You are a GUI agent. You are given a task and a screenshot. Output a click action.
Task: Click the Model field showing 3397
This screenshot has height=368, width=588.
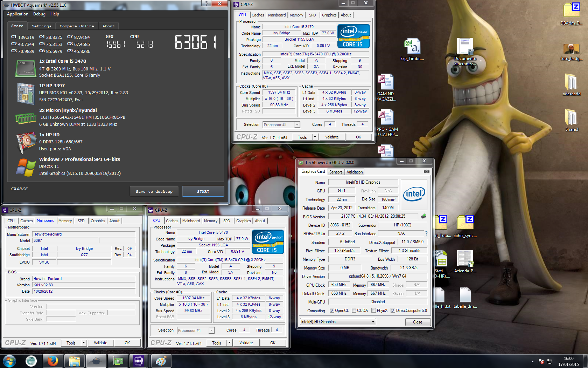point(65,240)
